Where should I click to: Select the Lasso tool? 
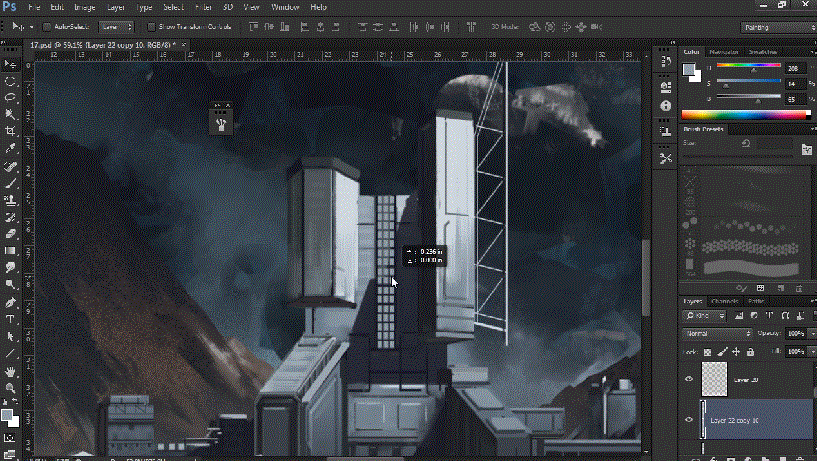pos(10,98)
